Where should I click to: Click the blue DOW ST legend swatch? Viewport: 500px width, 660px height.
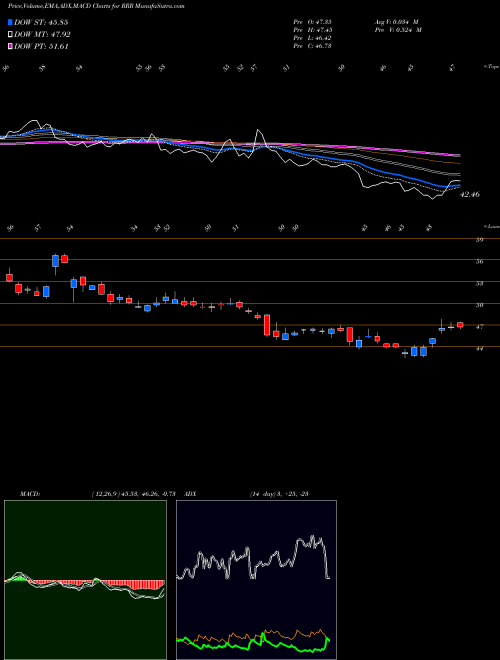(10, 22)
